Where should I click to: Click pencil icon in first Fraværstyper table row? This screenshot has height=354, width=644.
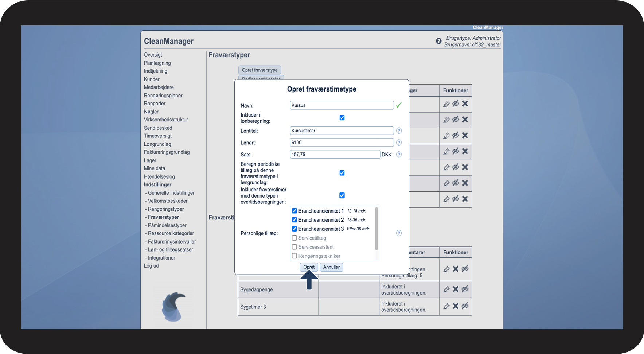pyautogui.click(x=446, y=104)
